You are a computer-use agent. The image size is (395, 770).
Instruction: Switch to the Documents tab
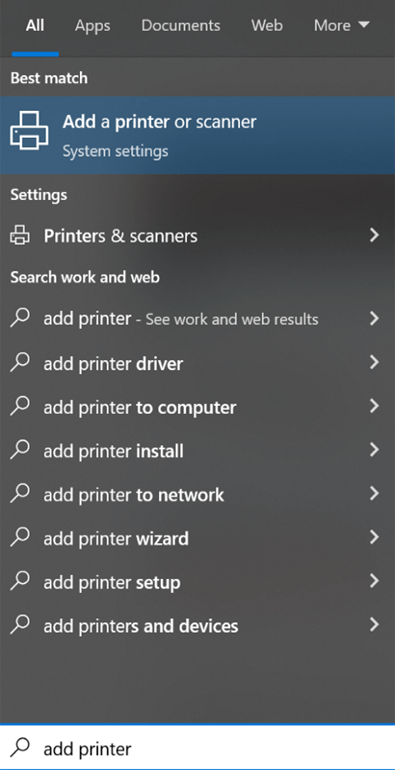[x=181, y=26]
